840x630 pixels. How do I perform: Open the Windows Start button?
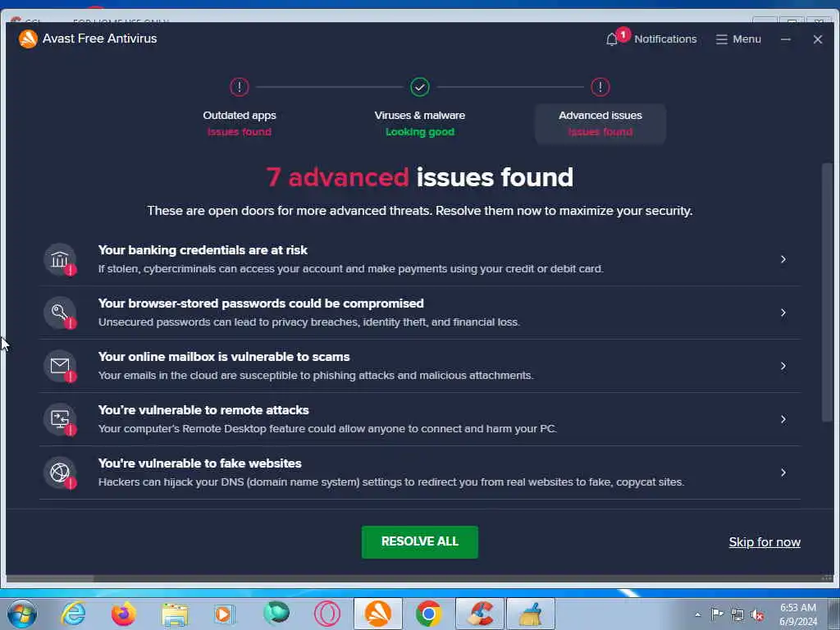(22, 614)
